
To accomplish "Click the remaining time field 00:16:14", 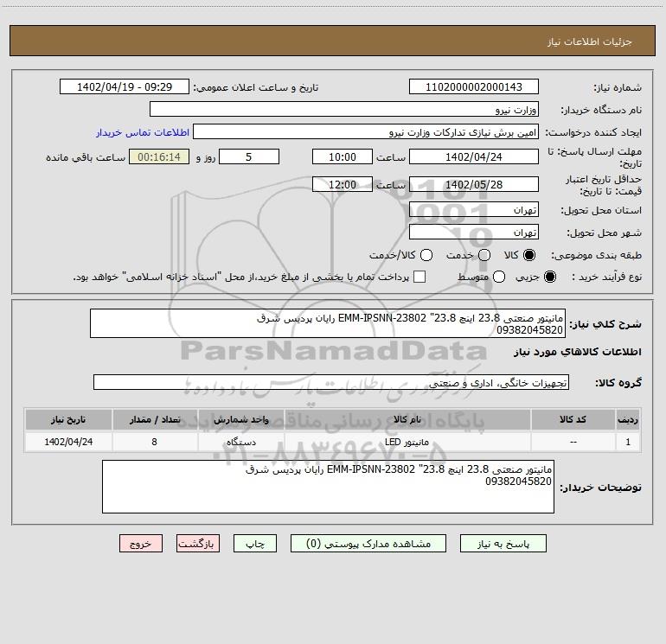I will (159, 156).
